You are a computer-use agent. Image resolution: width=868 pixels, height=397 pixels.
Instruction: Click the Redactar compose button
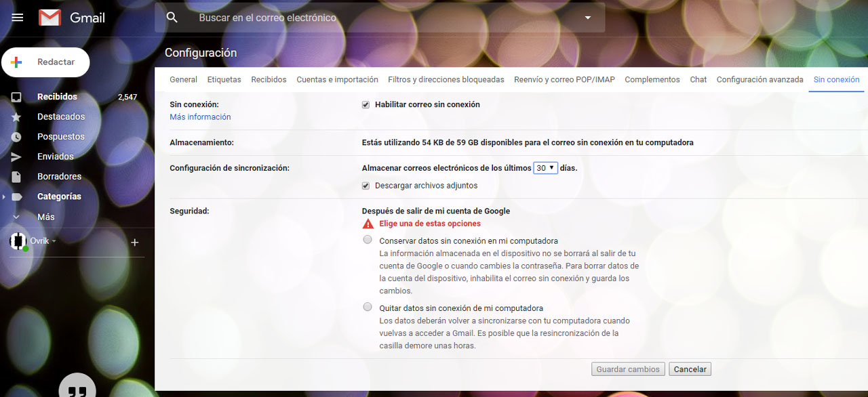point(45,62)
